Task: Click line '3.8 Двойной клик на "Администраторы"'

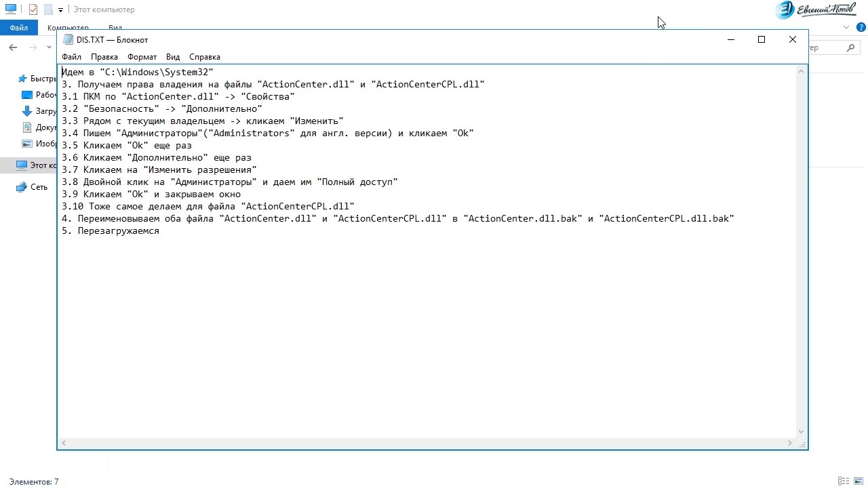Action: pyautogui.click(x=230, y=182)
